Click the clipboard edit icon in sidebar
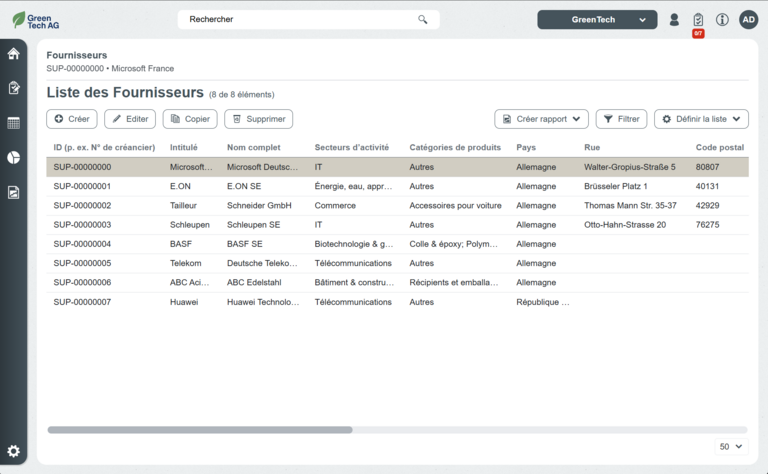Image resolution: width=768 pixels, height=474 pixels. click(x=13, y=88)
